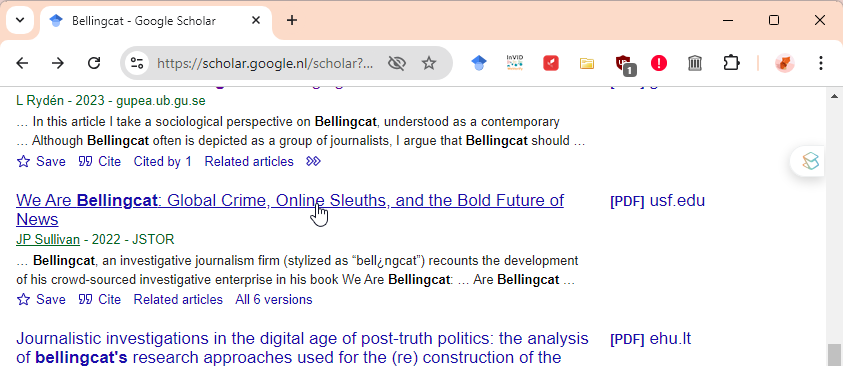Select the Bellingcat - Google Scholar tab
The image size is (843, 366).
tap(156, 21)
